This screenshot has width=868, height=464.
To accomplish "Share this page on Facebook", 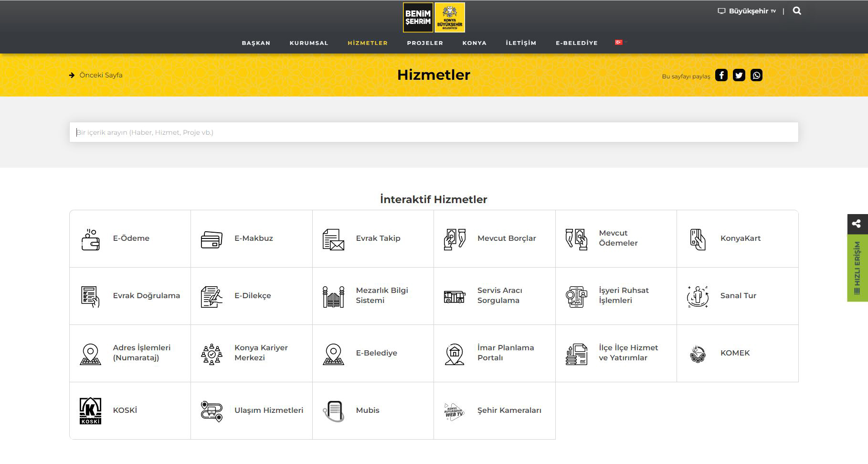I will (721, 75).
